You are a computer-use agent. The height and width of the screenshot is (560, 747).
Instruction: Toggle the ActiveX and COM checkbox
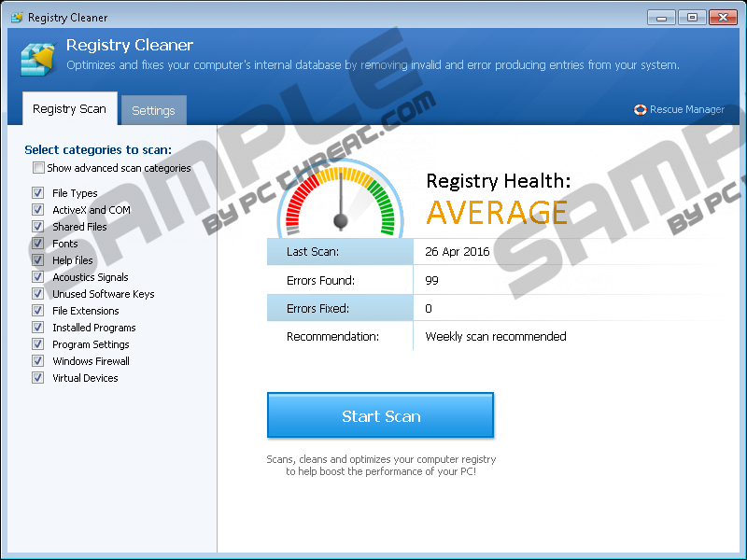(x=37, y=209)
